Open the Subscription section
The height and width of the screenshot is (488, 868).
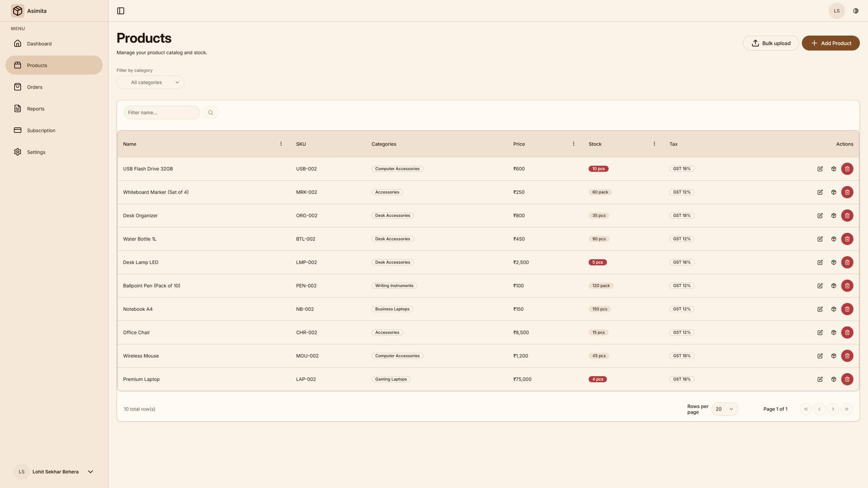(41, 130)
